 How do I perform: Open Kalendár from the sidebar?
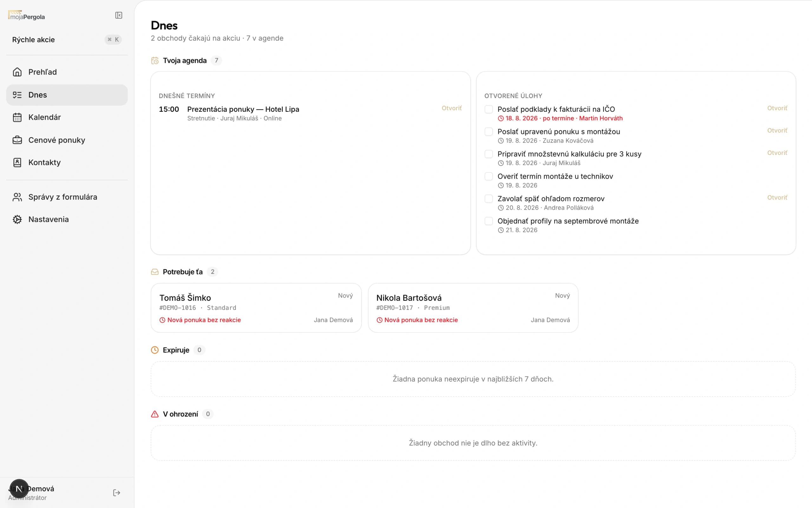[x=67, y=117]
